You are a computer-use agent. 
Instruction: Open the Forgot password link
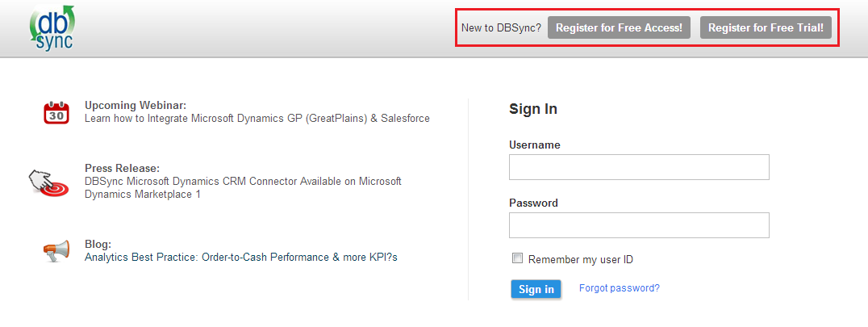pyautogui.click(x=619, y=288)
